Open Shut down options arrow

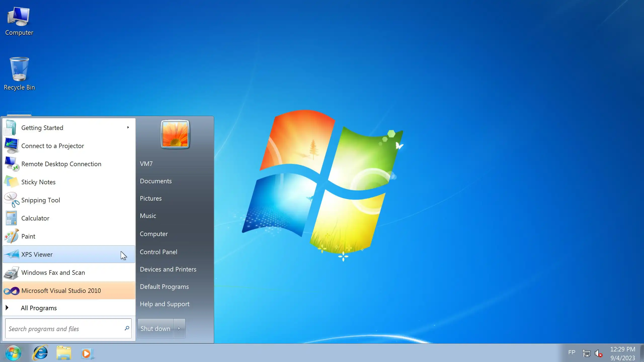tap(179, 329)
